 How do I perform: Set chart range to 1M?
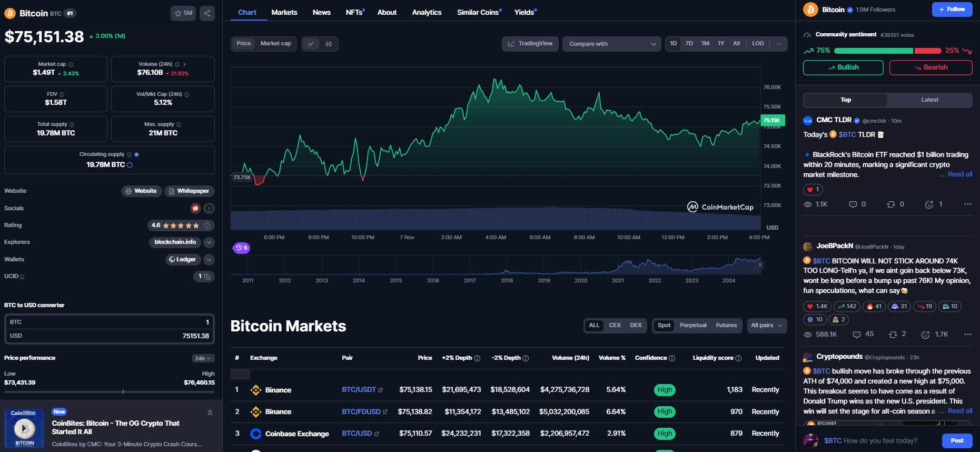click(705, 44)
